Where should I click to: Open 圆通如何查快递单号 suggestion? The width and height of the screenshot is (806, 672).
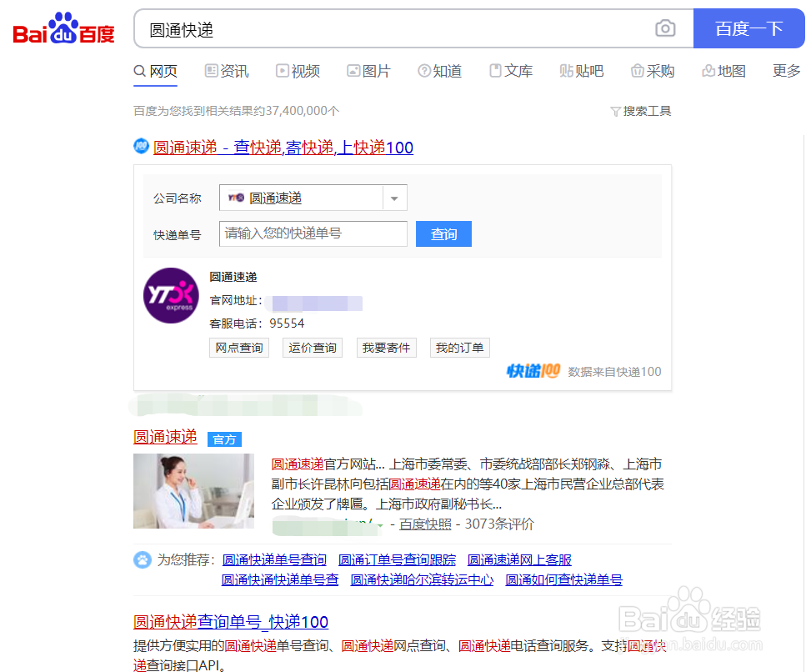tap(564, 580)
